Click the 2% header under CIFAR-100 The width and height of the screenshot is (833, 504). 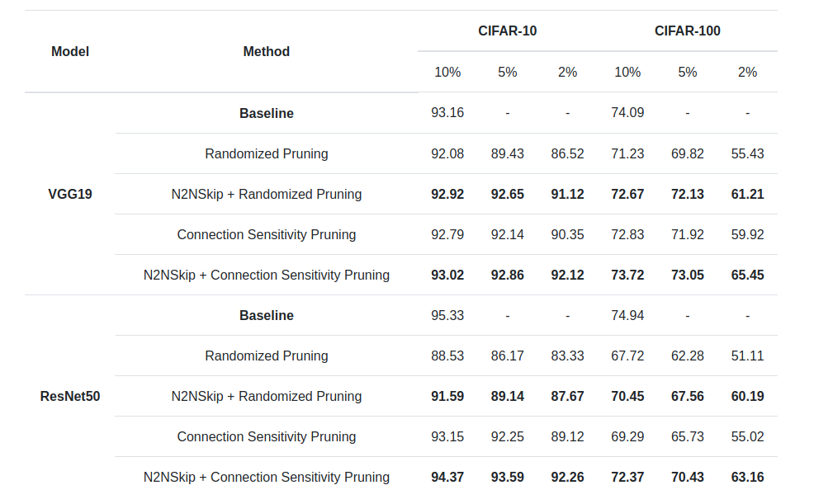coord(747,72)
